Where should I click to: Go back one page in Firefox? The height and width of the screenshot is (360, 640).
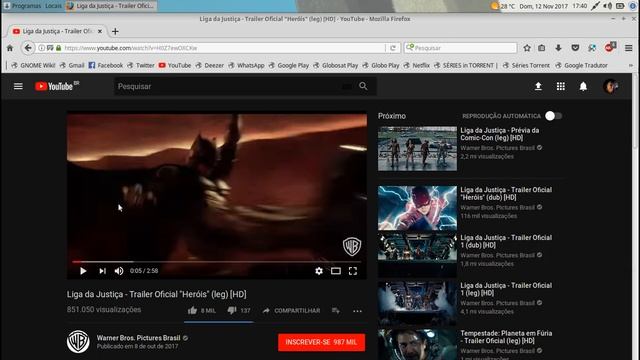coord(28,48)
